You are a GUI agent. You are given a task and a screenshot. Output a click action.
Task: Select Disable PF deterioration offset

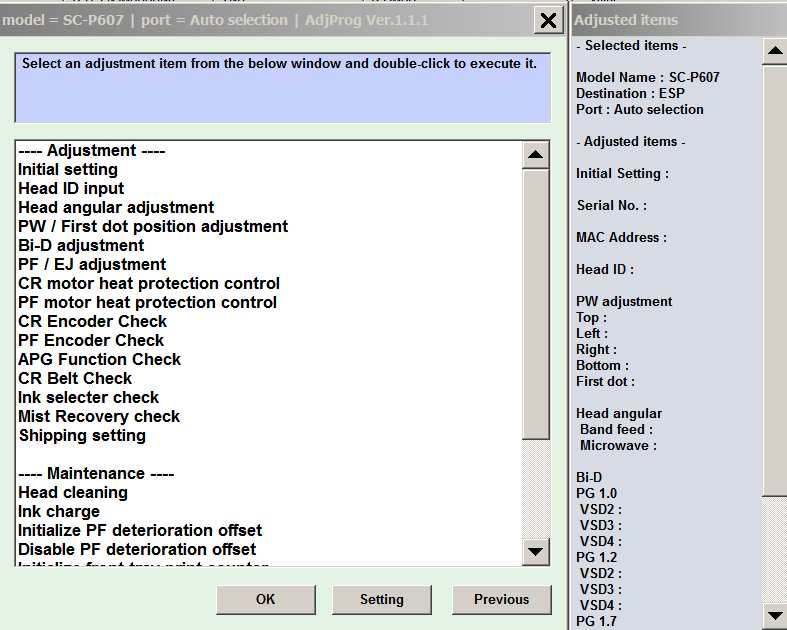pos(137,550)
